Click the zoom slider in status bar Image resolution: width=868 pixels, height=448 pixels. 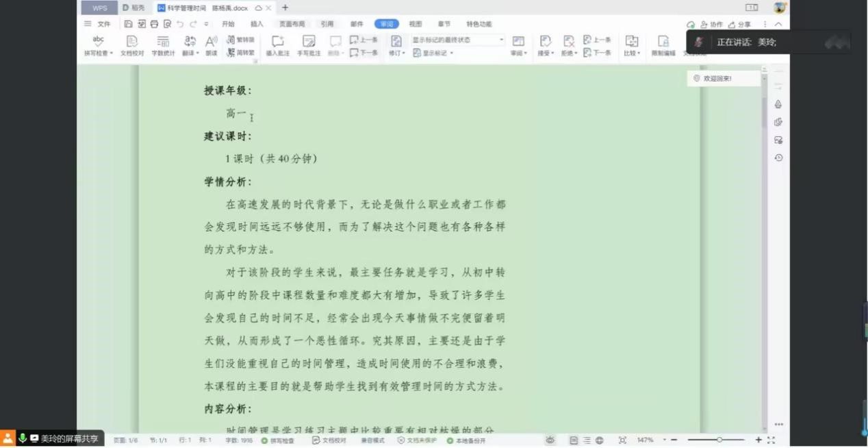coord(719,440)
